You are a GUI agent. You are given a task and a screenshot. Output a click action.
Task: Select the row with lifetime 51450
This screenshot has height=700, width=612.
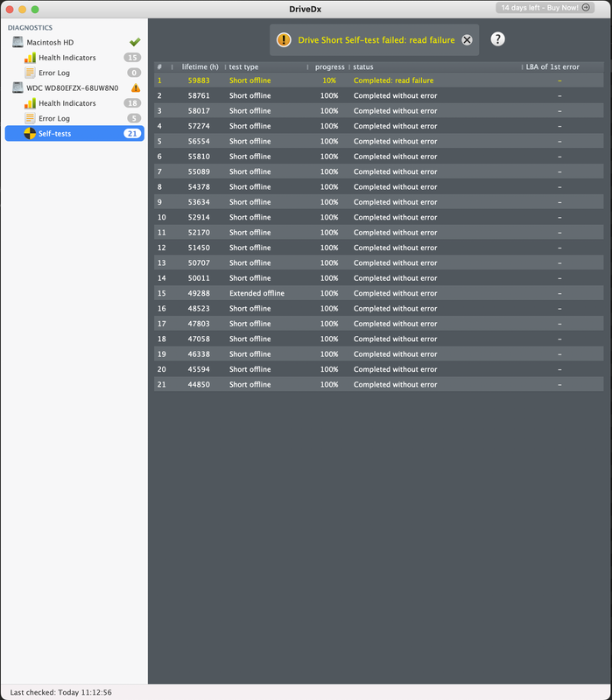tap(379, 248)
